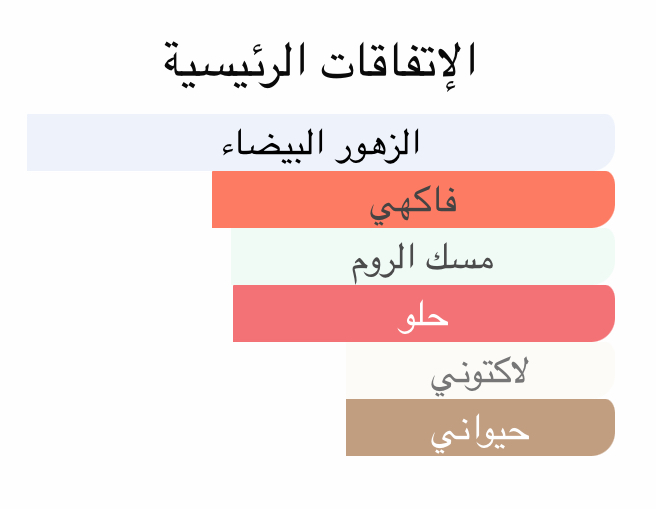The width and height of the screenshot is (661, 509).
Task: Select the مسك الروم accord bar
Action: coord(422,257)
